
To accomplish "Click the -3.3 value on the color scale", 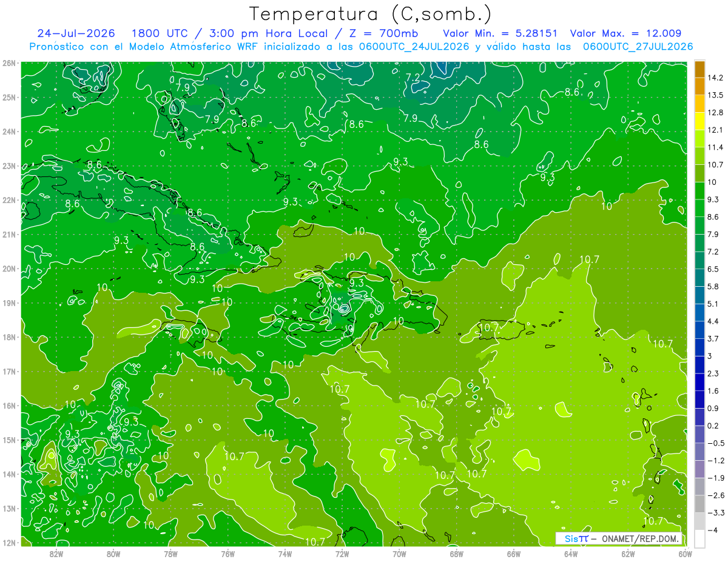I will pos(715,513).
